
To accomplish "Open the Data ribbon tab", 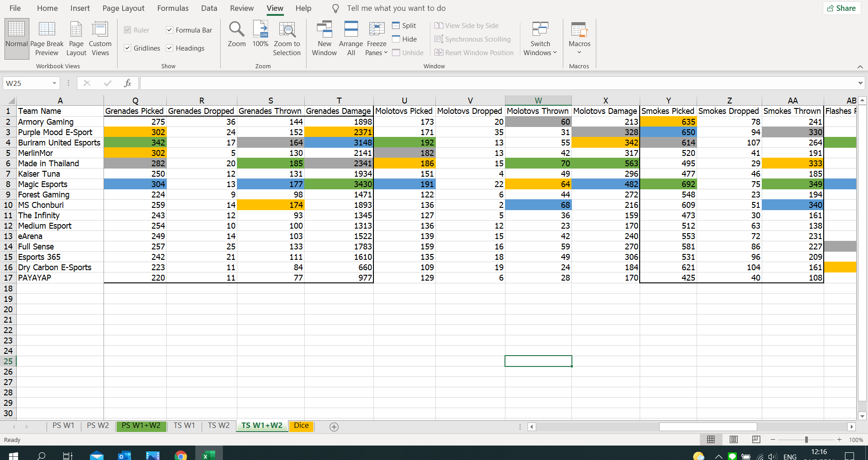I will (209, 8).
